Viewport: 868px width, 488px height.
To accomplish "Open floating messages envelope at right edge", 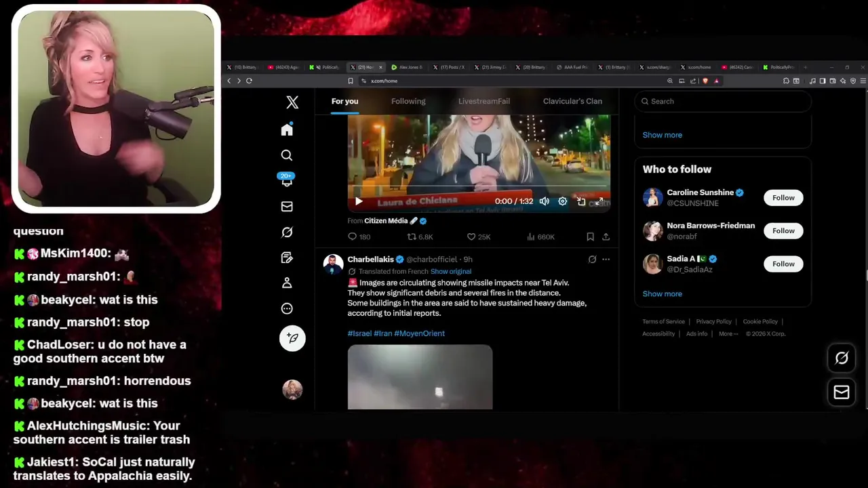I will point(842,392).
